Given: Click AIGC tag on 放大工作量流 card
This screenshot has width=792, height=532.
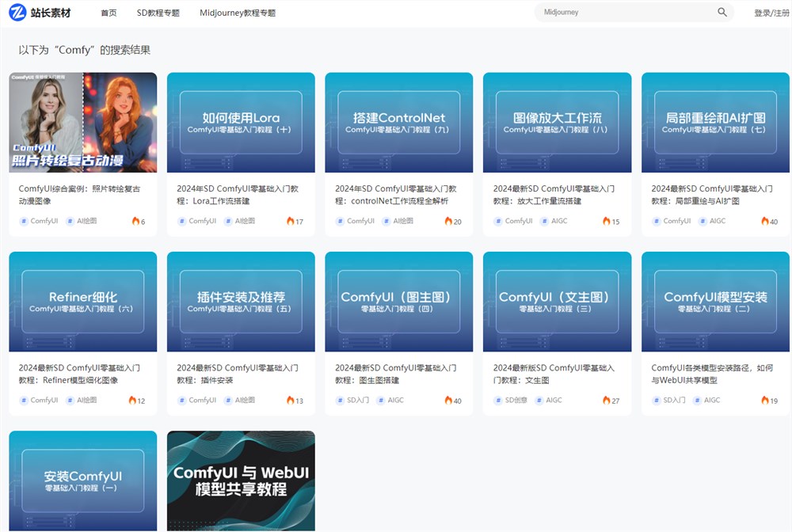Looking at the screenshot, I should (x=554, y=221).
